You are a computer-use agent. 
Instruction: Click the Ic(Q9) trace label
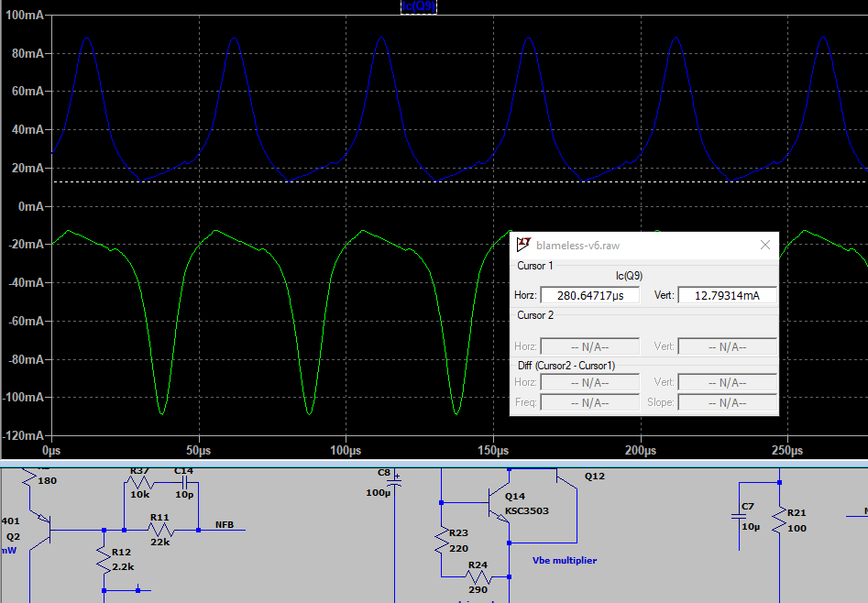(419, 6)
